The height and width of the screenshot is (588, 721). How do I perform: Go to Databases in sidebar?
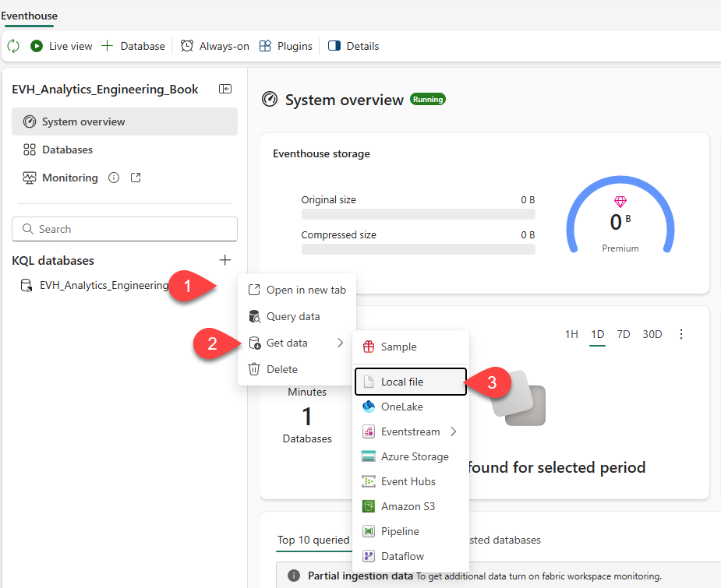[67, 150]
